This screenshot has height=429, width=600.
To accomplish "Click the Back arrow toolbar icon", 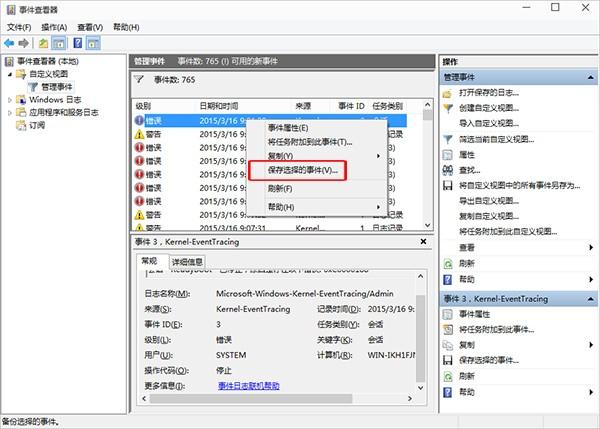I will [x=9, y=43].
